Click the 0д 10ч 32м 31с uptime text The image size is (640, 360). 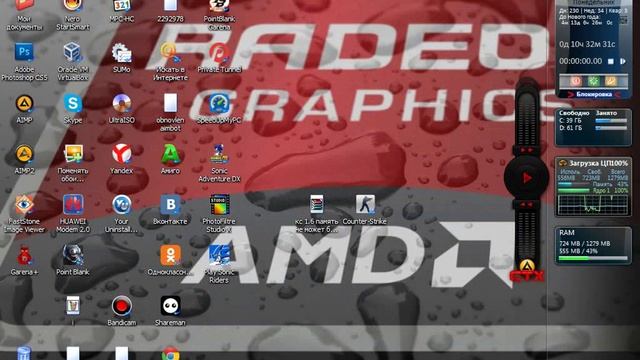point(587,44)
